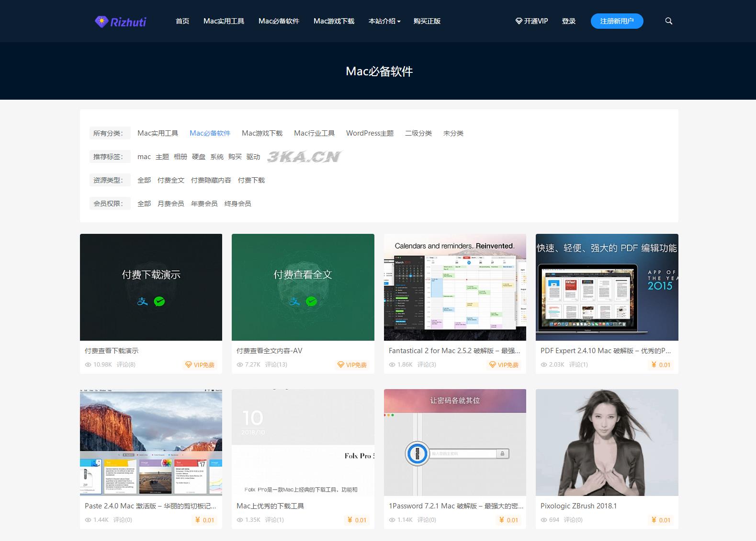Open the Paste 2.4.0 Mac article title
This screenshot has height=541, width=756.
coord(150,506)
